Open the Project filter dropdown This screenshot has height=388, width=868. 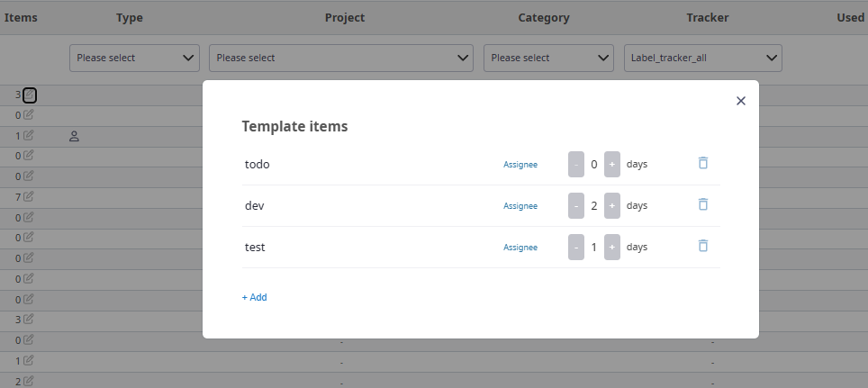pos(341,58)
